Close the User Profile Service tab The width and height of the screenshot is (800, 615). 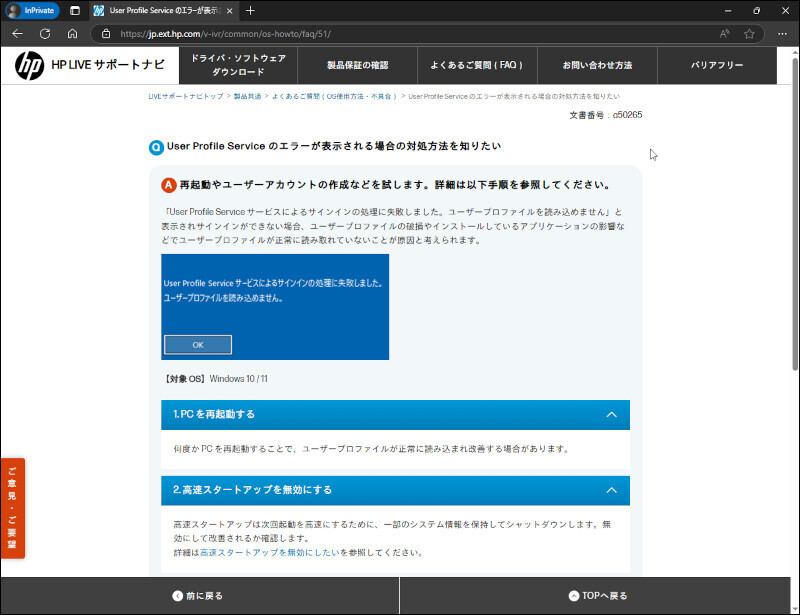click(x=230, y=10)
